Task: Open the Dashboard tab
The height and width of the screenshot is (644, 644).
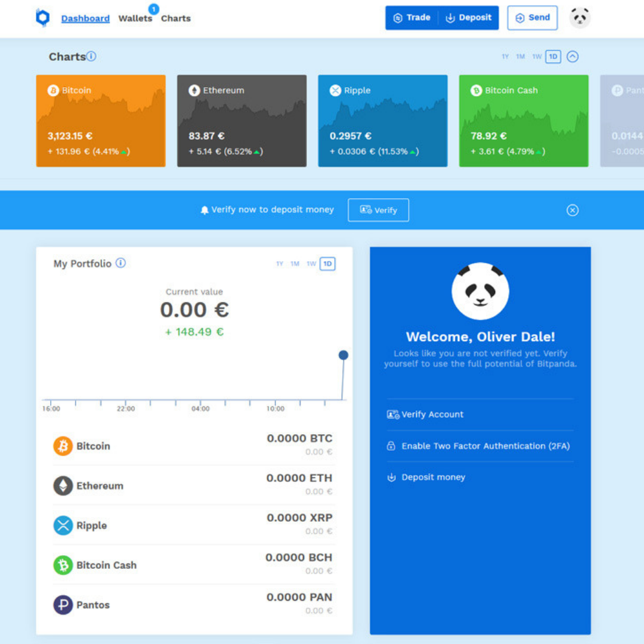Action: coord(85,18)
